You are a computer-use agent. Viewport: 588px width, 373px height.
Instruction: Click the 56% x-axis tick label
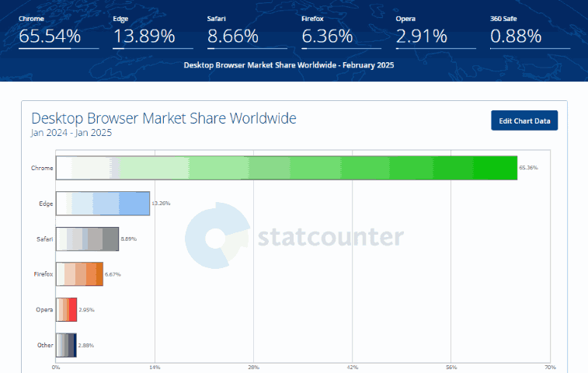[x=451, y=368]
